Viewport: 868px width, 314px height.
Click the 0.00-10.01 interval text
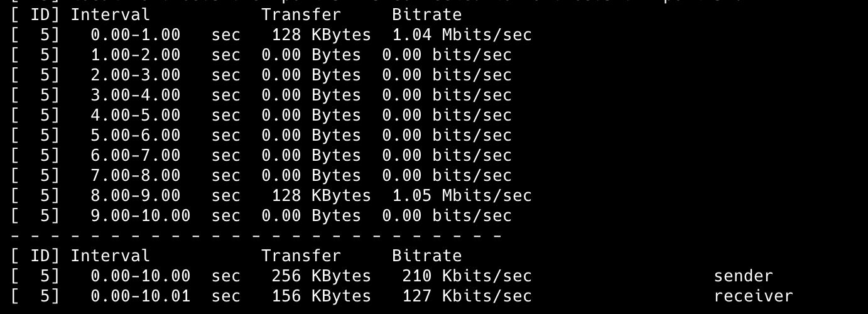pyautogui.click(x=140, y=296)
